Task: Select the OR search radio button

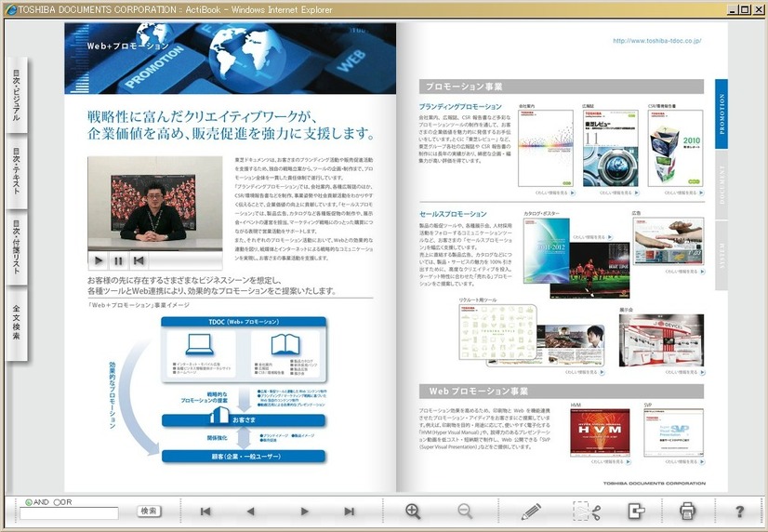Action: click(57, 502)
